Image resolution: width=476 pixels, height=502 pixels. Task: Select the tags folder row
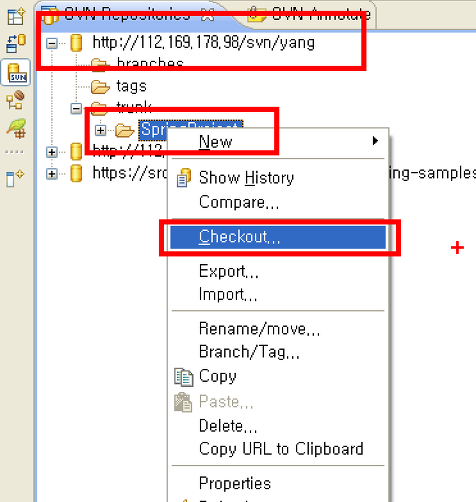pos(131,86)
